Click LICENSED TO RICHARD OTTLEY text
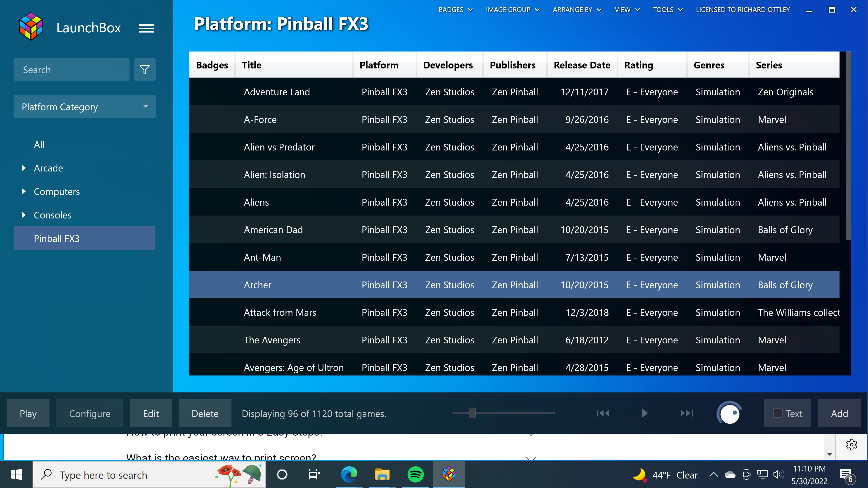The width and height of the screenshot is (868, 488). point(743,10)
